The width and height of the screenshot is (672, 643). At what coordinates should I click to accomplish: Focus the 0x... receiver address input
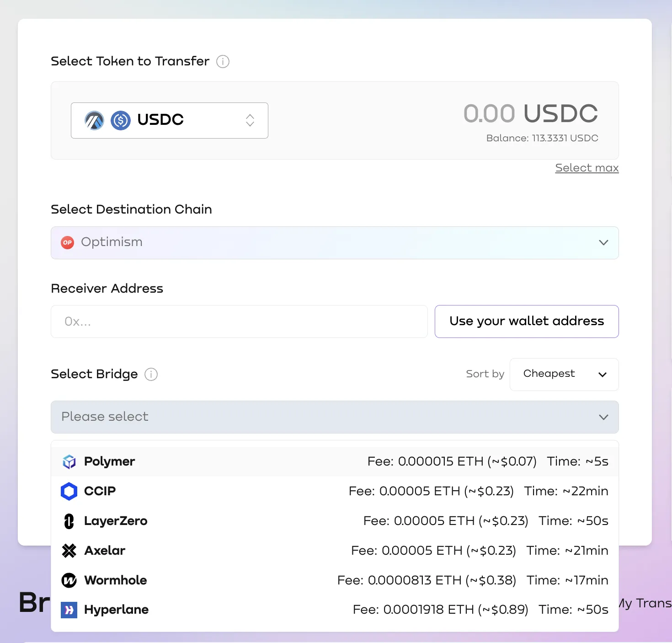coord(239,321)
